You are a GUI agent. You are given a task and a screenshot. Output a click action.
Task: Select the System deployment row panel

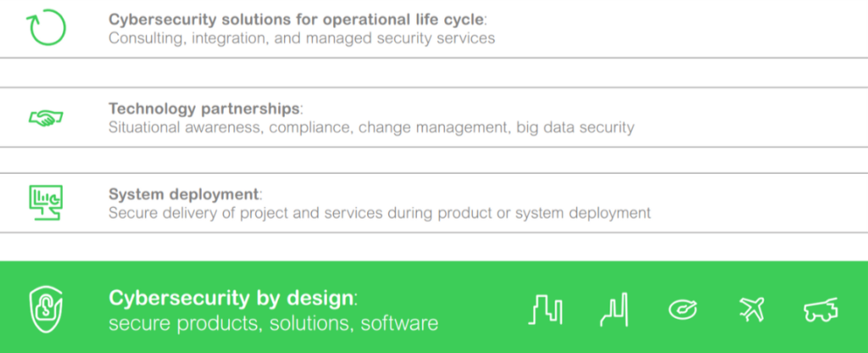click(434, 203)
